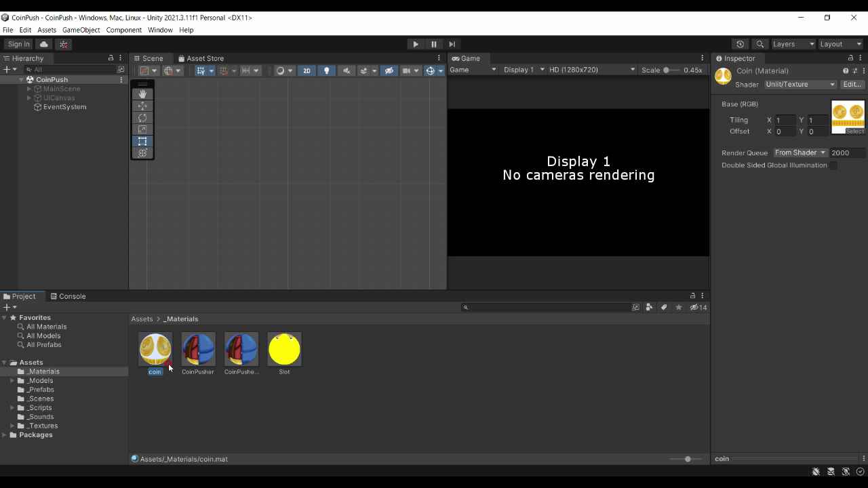
Task: Select the Hand (View) tool
Action: (x=142, y=94)
